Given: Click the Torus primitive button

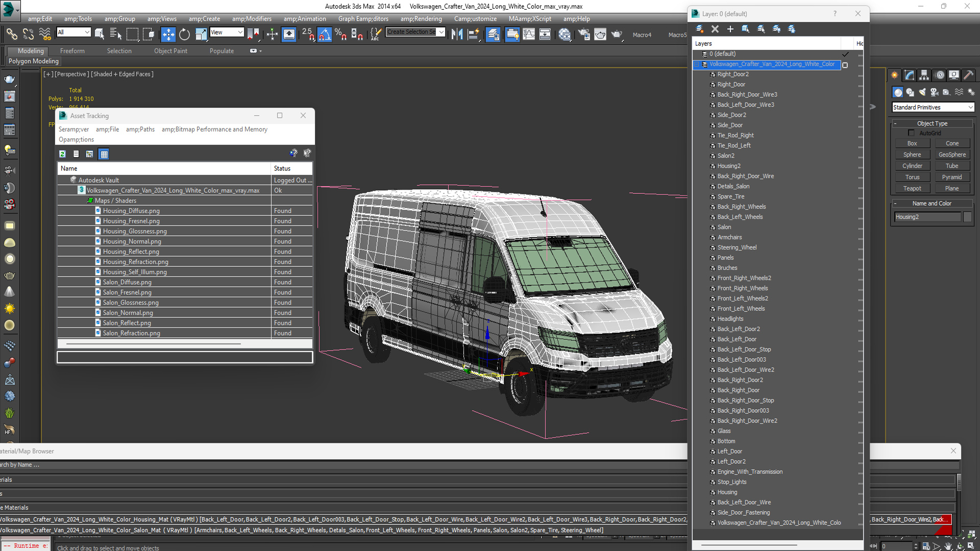Looking at the screenshot, I should coord(912,178).
